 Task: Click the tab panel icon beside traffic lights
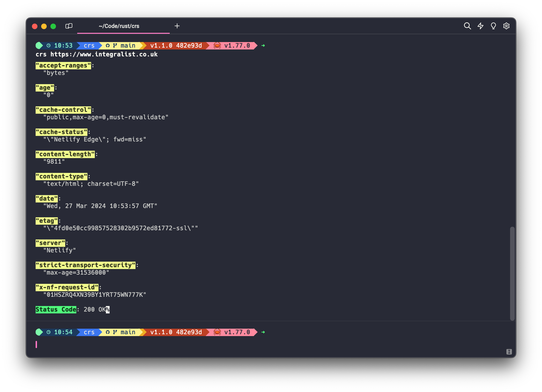pyautogui.click(x=69, y=26)
